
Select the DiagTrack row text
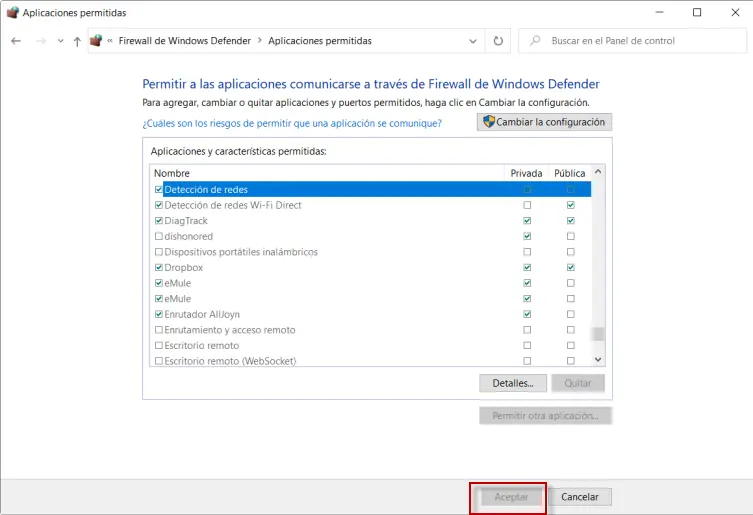[x=186, y=221]
